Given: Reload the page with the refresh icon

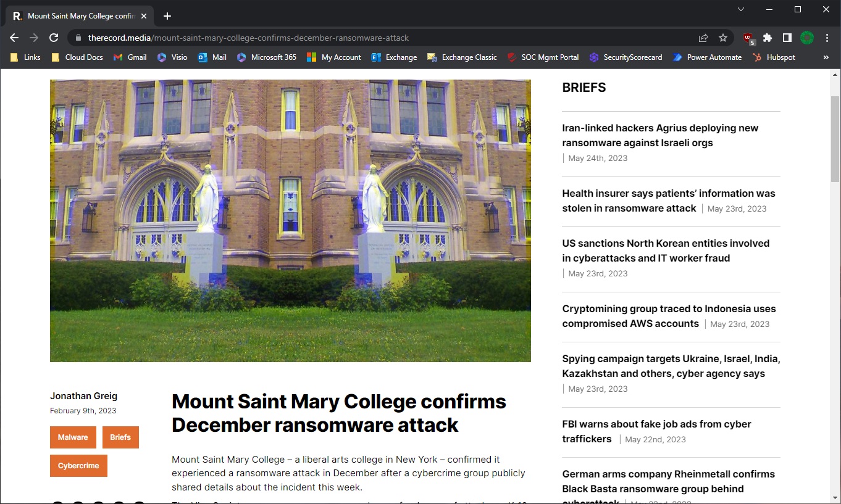Looking at the screenshot, I should (x=54, y=38).
